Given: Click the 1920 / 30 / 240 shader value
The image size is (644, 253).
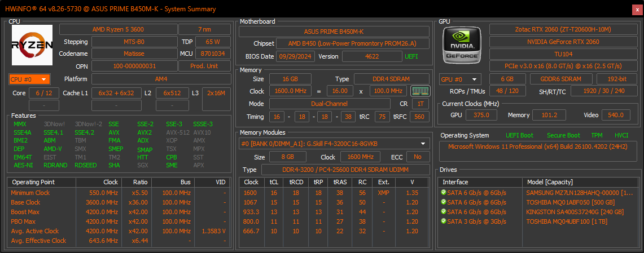Looking at the screenshot, I should coord(604,91).
